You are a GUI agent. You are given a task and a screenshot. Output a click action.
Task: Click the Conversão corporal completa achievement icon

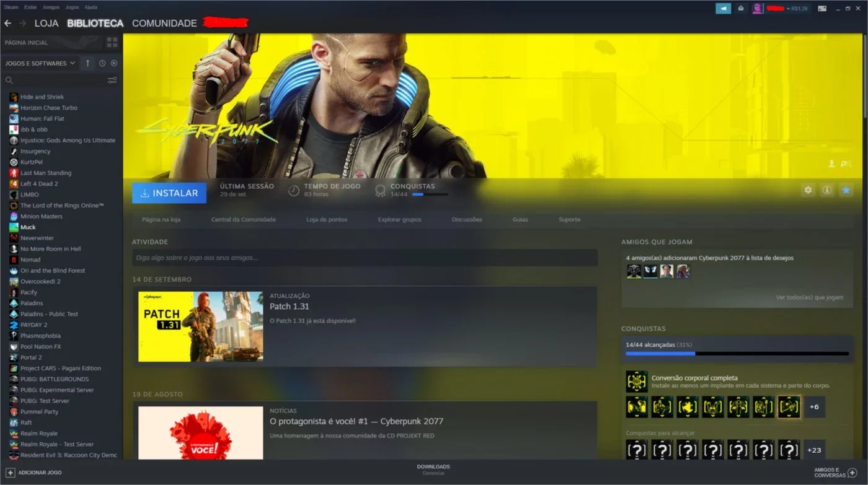pos(637,382)
